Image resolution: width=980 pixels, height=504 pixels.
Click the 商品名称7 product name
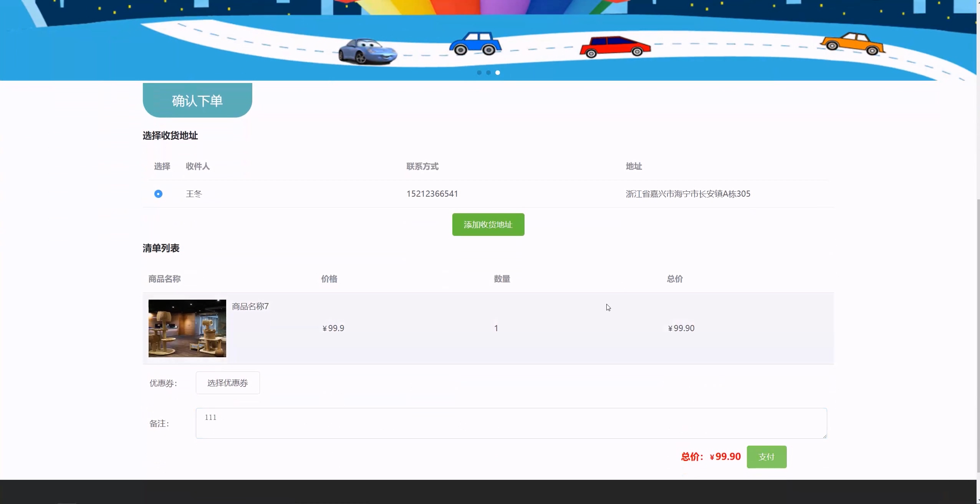[250, 307]
